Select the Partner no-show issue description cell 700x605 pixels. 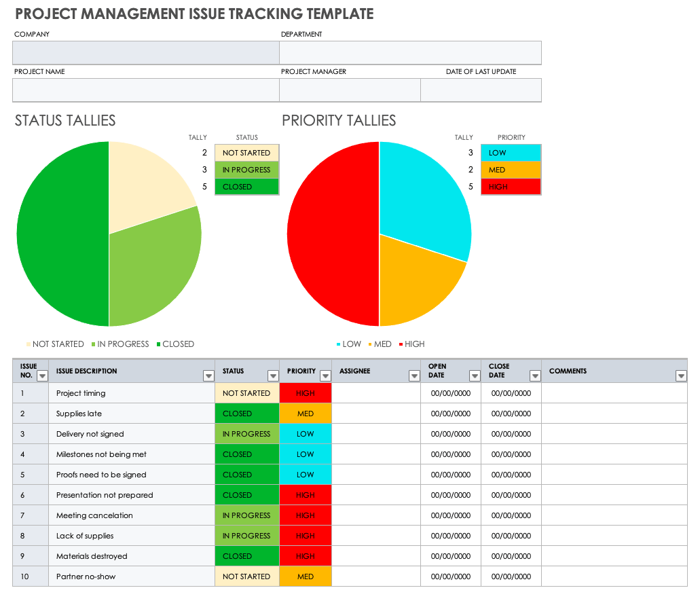(x=132, y=576)
